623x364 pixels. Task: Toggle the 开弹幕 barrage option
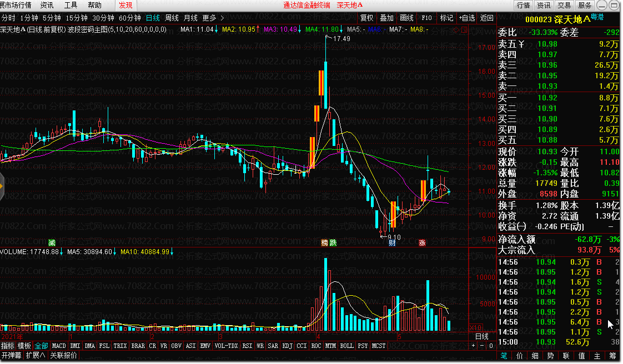(x=11, y=355)
